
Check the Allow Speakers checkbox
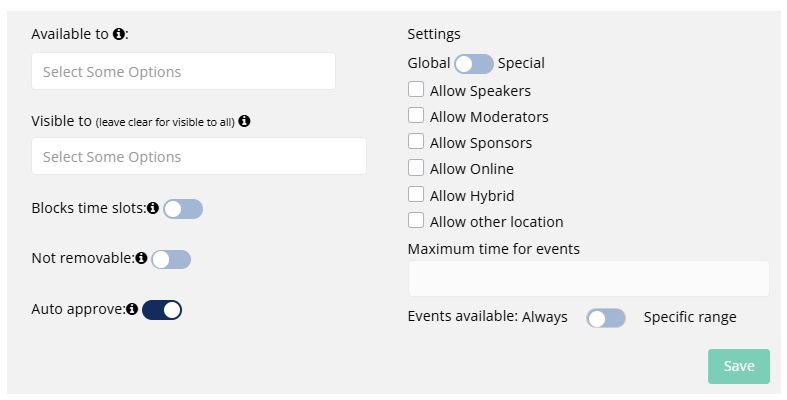coord(416,90)
